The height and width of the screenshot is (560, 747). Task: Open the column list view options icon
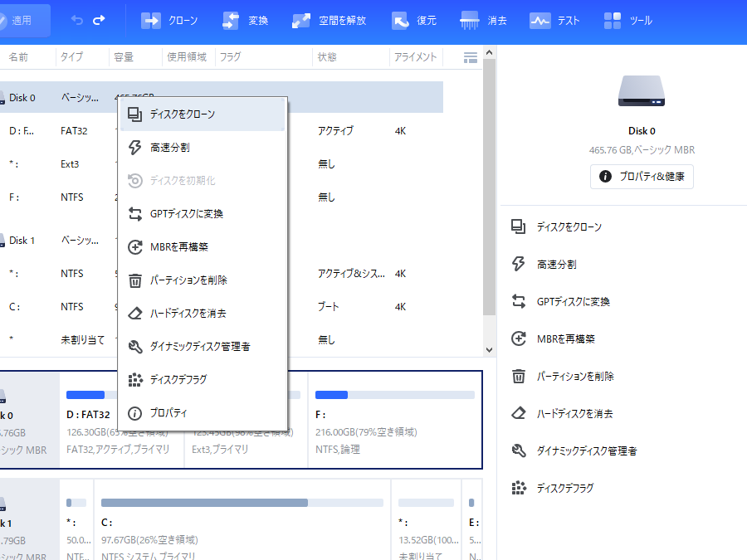[471, 57]
